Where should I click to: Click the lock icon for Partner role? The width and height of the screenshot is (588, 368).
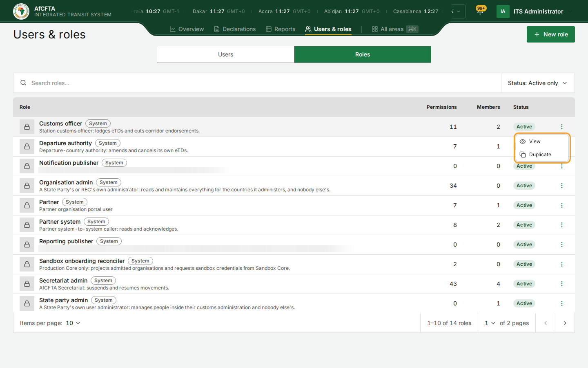(27, 205)
